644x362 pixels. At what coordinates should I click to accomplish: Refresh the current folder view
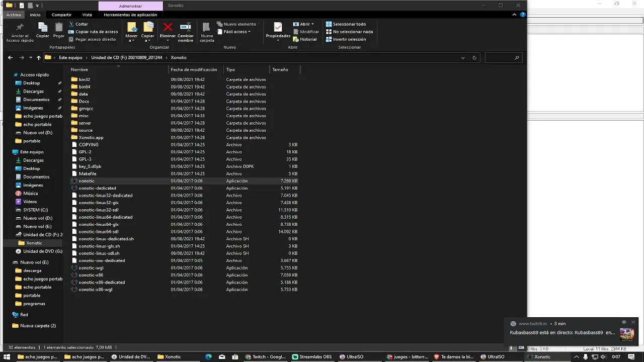(474, 58)
